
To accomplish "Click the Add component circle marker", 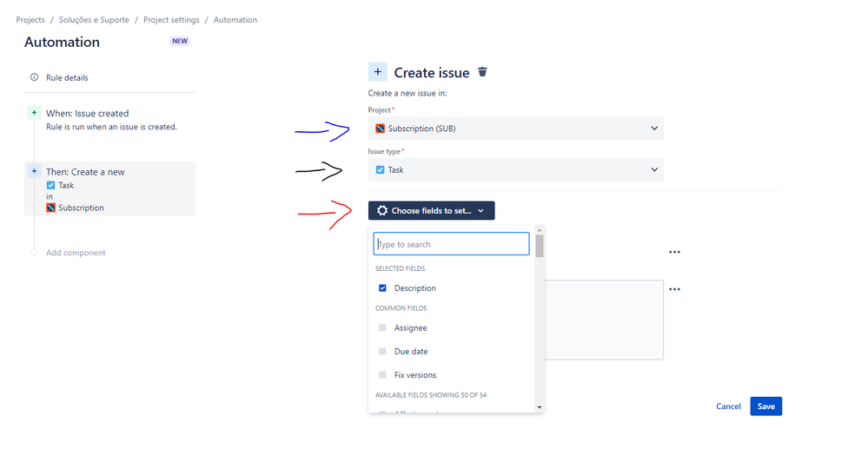I will coord(35,253).
